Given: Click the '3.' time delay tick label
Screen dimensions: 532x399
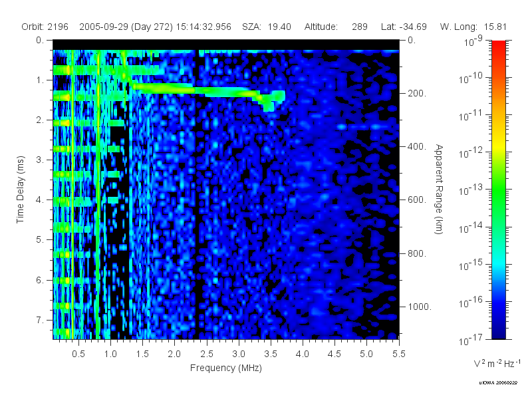Looking at the screenshot, I should (x=40, y=160).
